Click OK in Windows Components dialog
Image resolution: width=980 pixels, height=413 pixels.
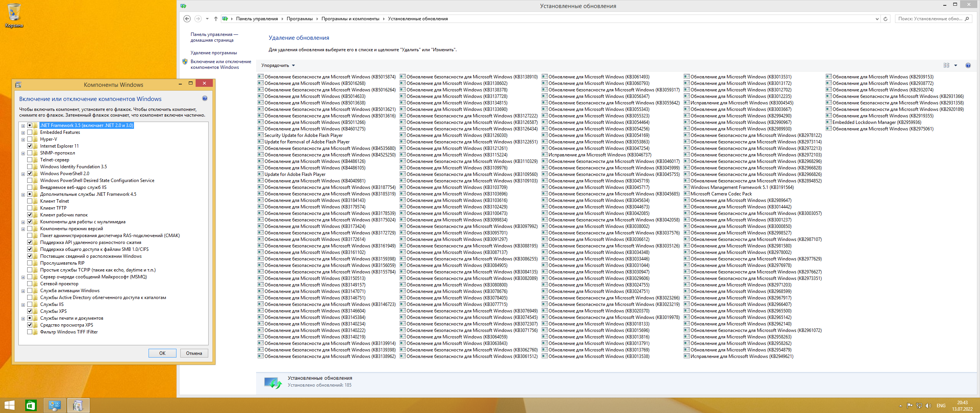tap(162, 353)
